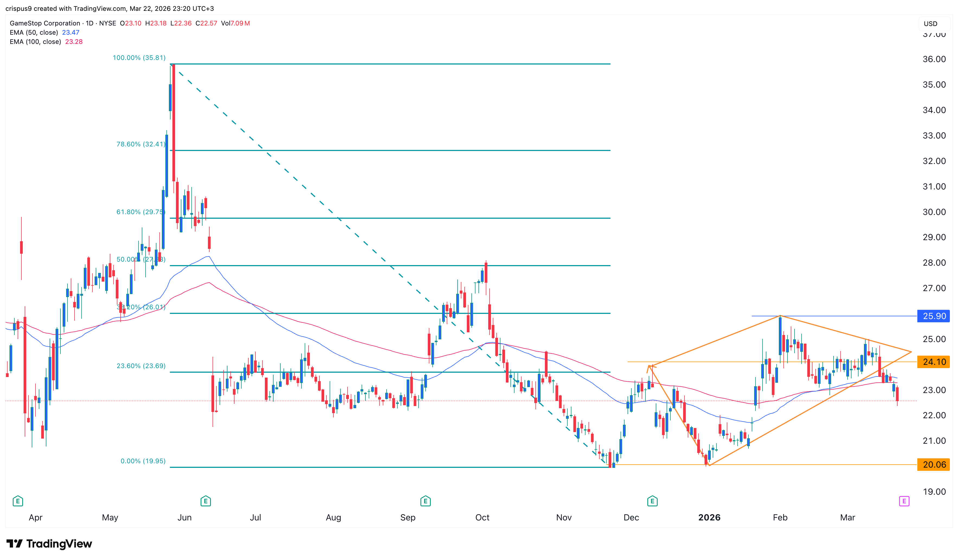Screen dimensions: 958x560
Task: Click the orange 20.06 price label
Action: point(934,465)
